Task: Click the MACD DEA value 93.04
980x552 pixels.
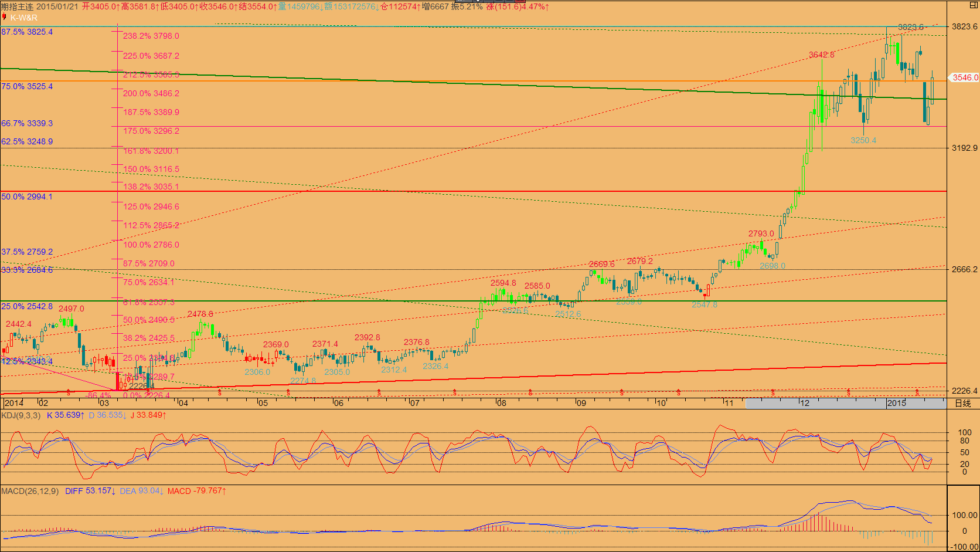Action: tap(142, 491)
